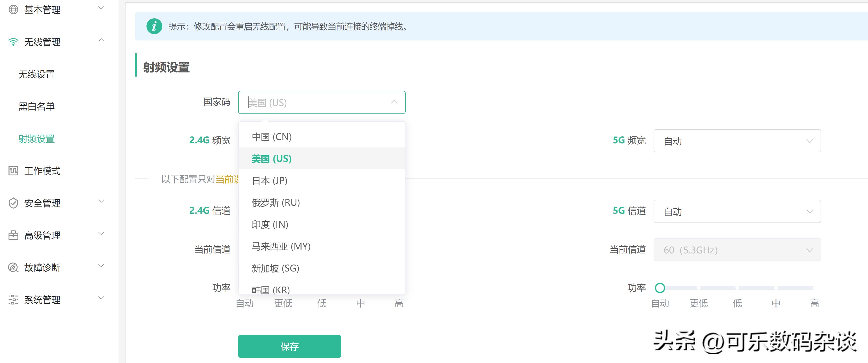Click the radar icon beside 故障诊断

coord(13,267)
